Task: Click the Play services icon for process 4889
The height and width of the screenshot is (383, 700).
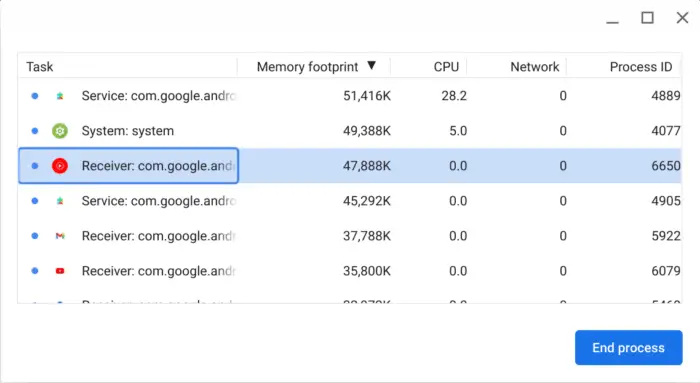Action: [60, 96]
